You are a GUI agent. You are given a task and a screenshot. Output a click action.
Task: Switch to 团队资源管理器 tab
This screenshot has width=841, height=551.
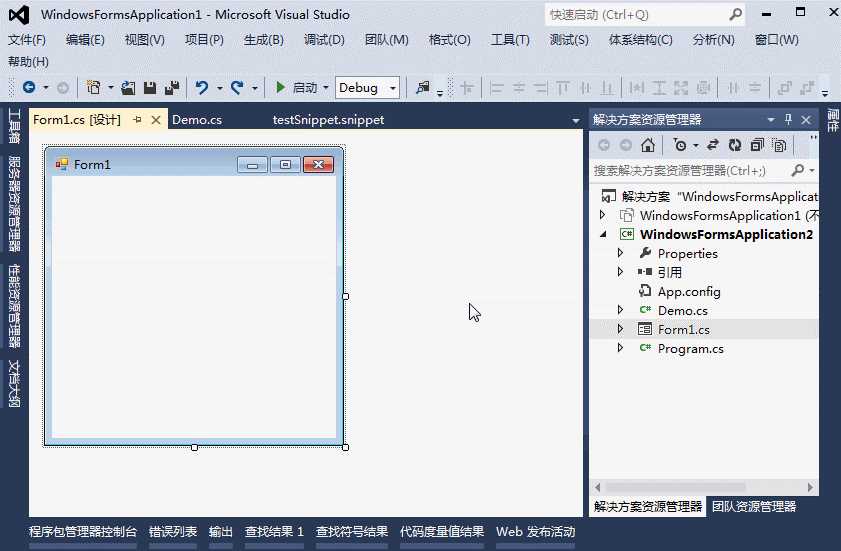[754, 506]
